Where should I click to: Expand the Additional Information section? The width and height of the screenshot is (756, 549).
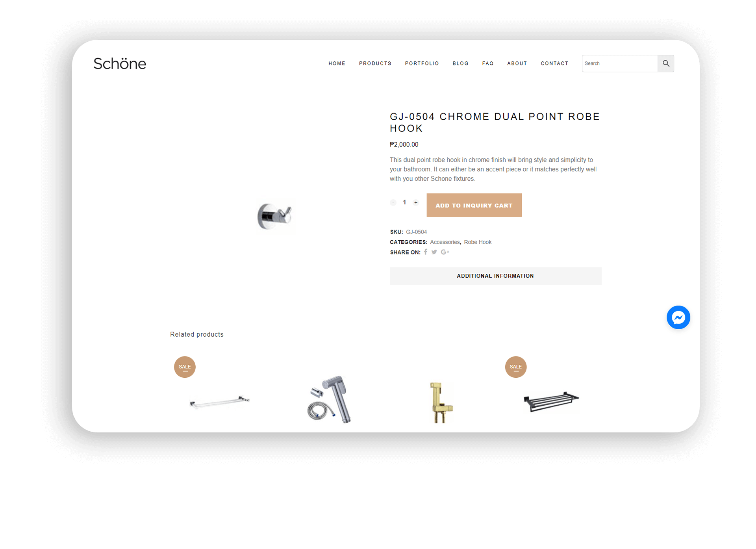click(x=495, y=276)
